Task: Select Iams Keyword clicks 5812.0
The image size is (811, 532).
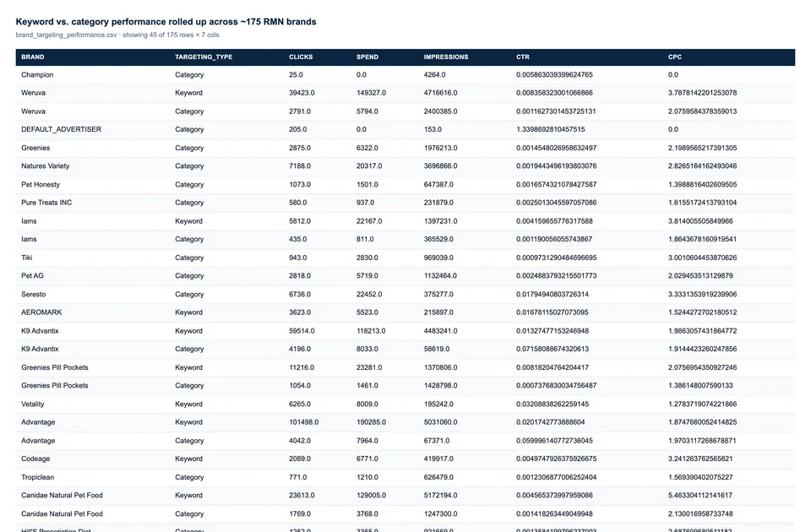Action: coord(300,221)
